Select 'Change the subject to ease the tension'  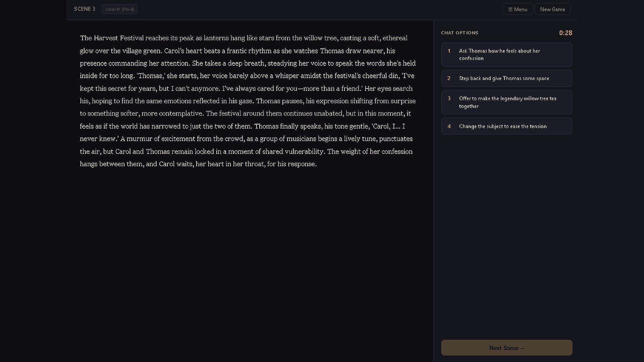coord(506,126)
